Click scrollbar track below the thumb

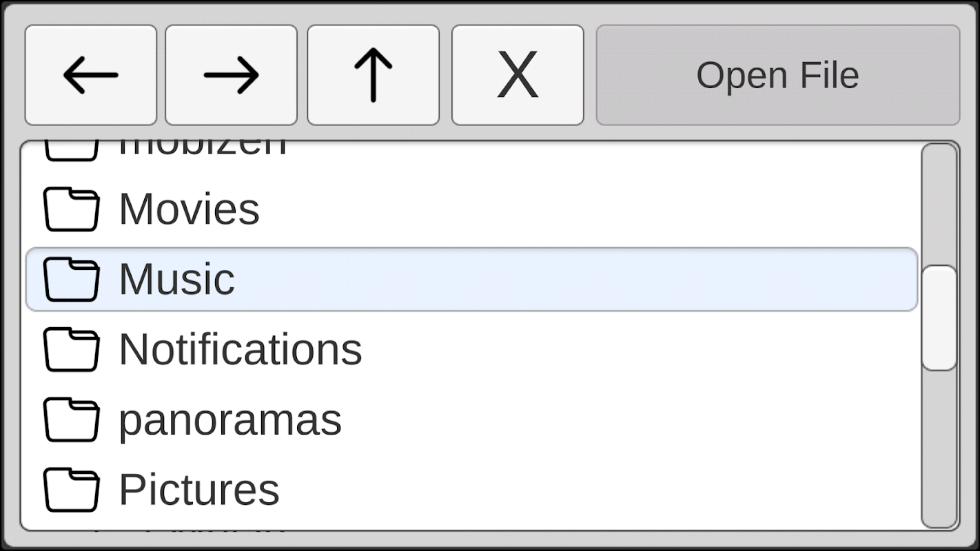(939, 448)
